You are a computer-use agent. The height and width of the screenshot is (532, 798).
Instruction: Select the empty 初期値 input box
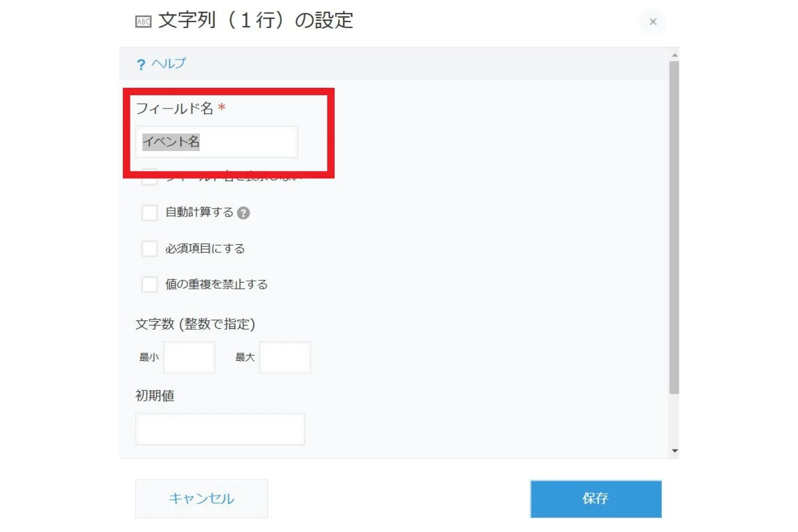point(220,429)
